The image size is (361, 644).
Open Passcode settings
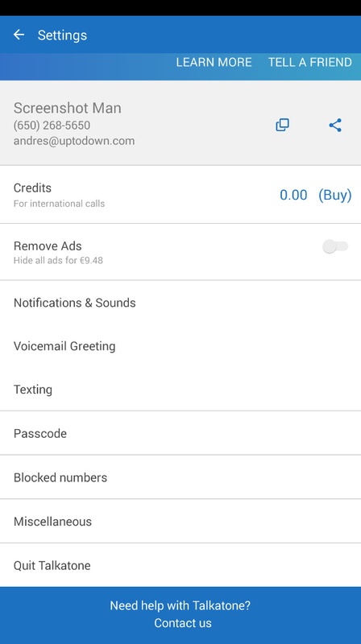pos(180,433)
